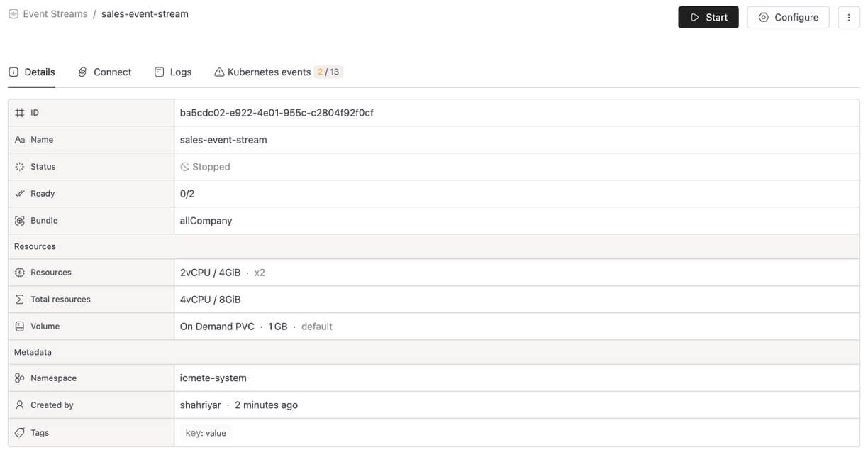Switch to the Connect tab
Image resolution: width=868 pixels, height=455 pixels.
[105, 72]
